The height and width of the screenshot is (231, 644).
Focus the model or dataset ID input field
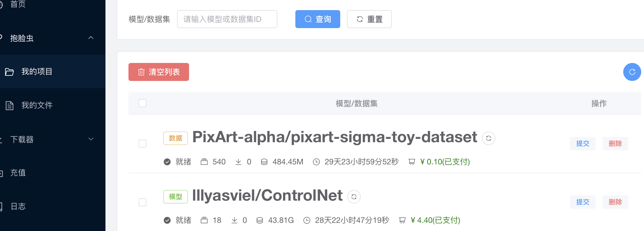(227, 19)
